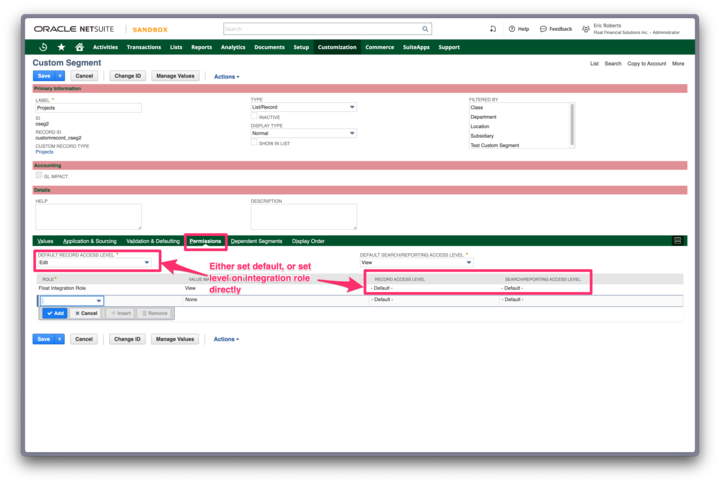The height and width of the screenshot is (484, 720).
Task: Click the shortcuts star icon
Action: click(x=61, y=47)
